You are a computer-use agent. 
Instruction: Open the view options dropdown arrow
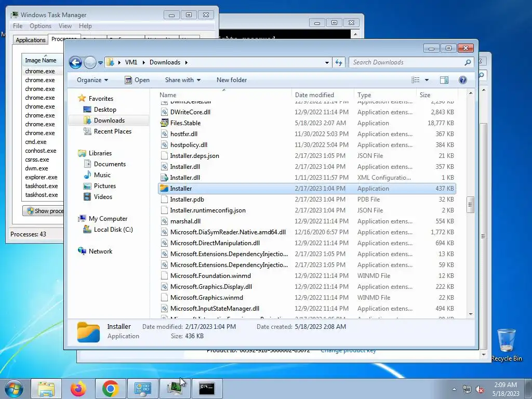click(x=427, y=80)
